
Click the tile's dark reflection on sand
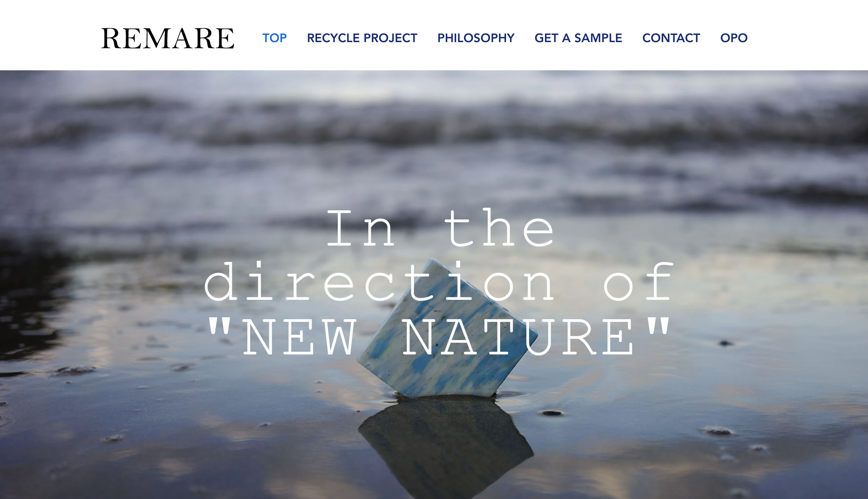(x=446, y=446)
